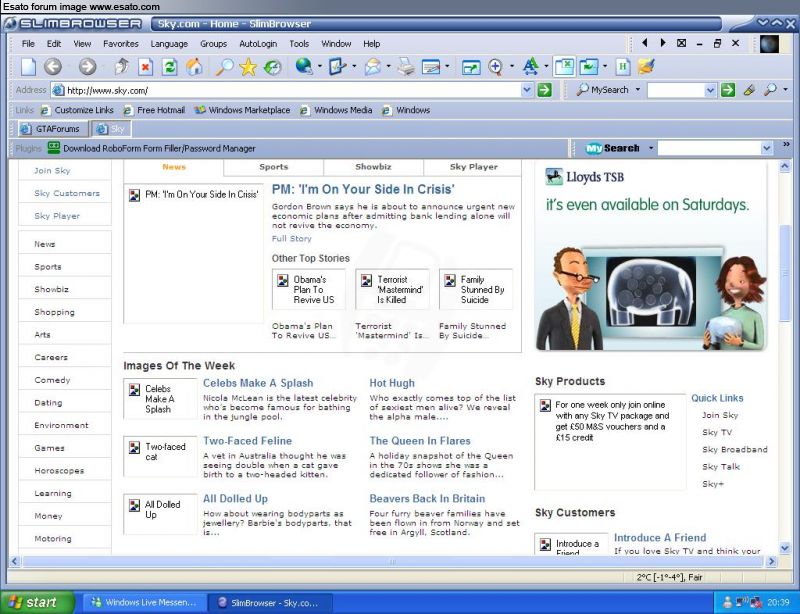Expand plugin bar overflow chevron
The height and width of the screenshot is (614, 800).
point(786,145)
